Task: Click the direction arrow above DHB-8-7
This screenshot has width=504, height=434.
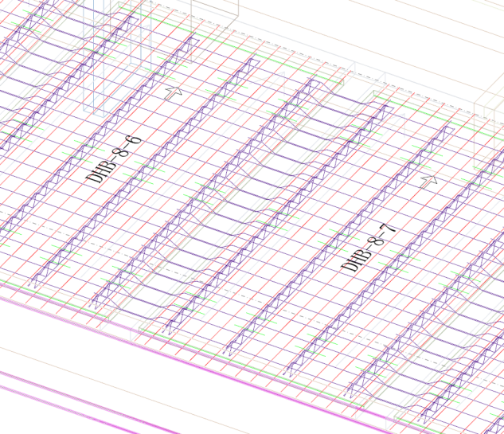Action: [429, 182]
